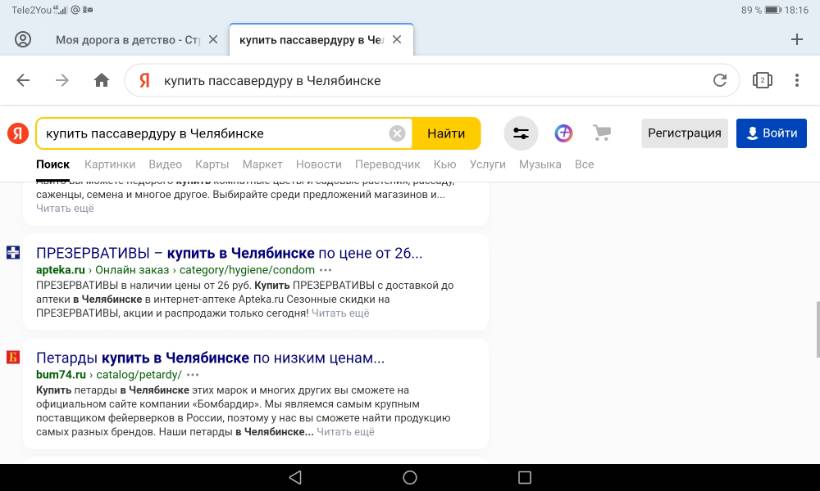Tap the browser address bar field
This screenshot has width=820, height=491.
pos(430,81)
